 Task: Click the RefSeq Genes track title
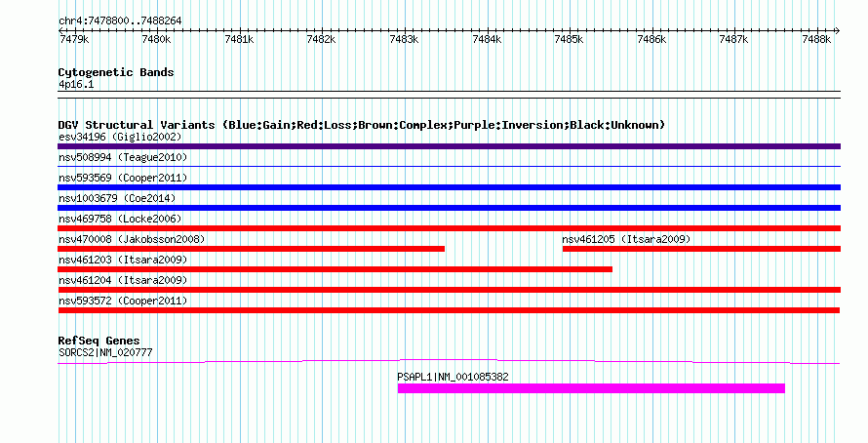coord(99,342)
